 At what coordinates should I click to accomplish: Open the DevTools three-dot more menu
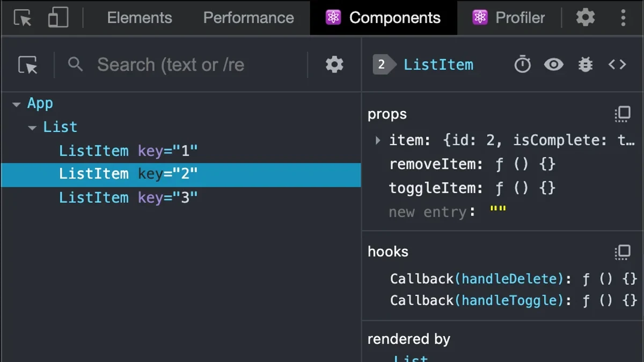(623, 18)
